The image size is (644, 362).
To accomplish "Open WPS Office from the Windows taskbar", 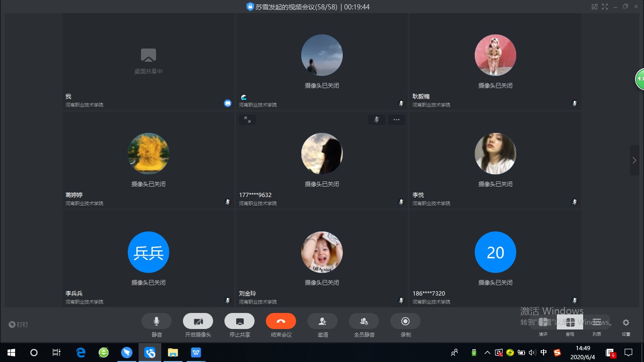I will [x=196, y=353].
